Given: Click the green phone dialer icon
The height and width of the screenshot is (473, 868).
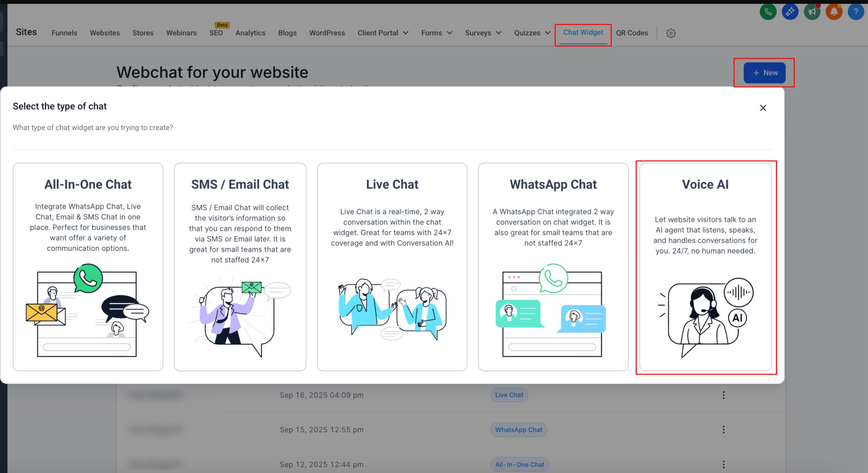Looking at the screenshot, I should (768, 12).
